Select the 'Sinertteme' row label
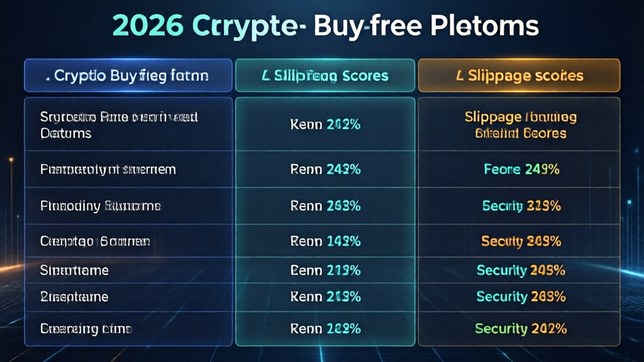The image size is (644, 362). point(74,270)
